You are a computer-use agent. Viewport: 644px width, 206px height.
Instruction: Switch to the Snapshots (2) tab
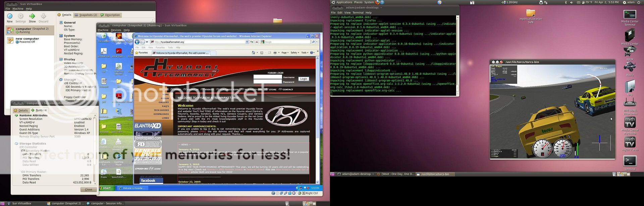[86, 15]
